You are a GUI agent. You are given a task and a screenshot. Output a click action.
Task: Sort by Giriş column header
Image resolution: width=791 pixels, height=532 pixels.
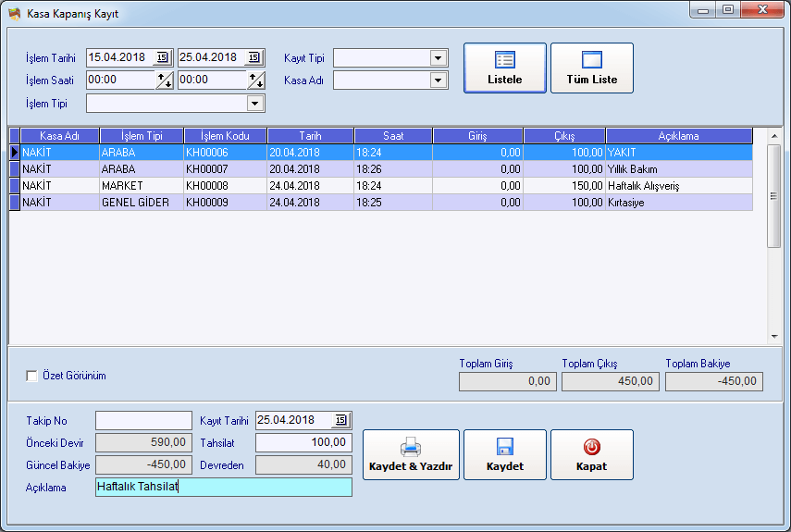click(x=477, y=136)
